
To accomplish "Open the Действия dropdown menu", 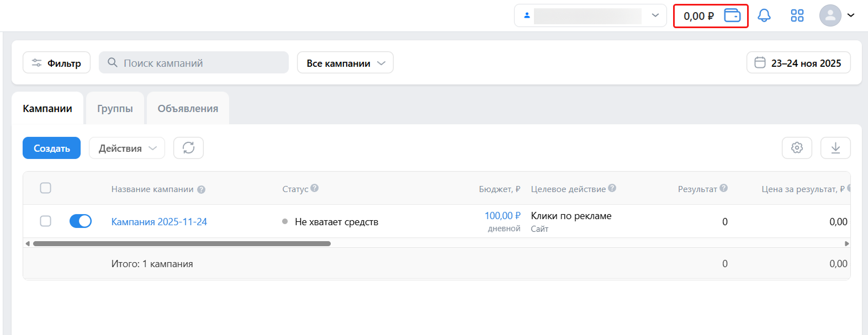I will 127,148.
